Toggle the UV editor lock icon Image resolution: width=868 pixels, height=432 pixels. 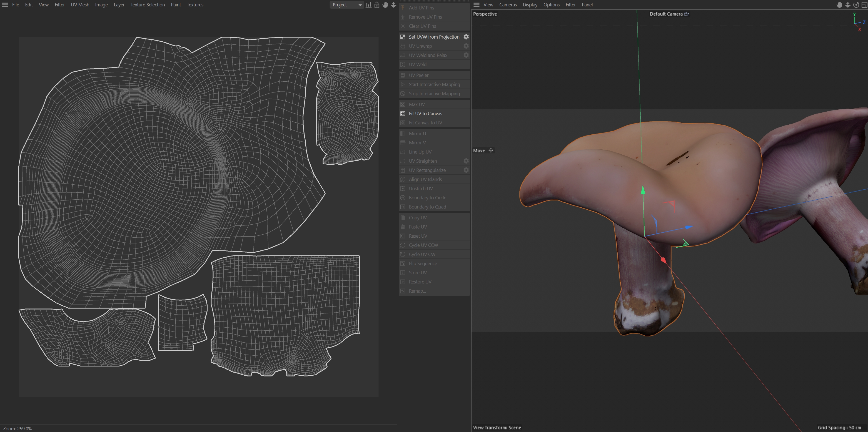tap(377, 5)
